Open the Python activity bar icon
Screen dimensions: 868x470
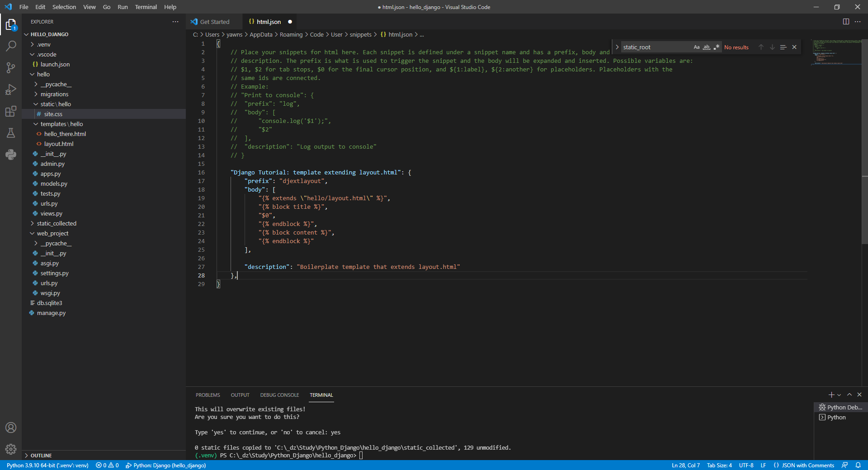[11, 155]
